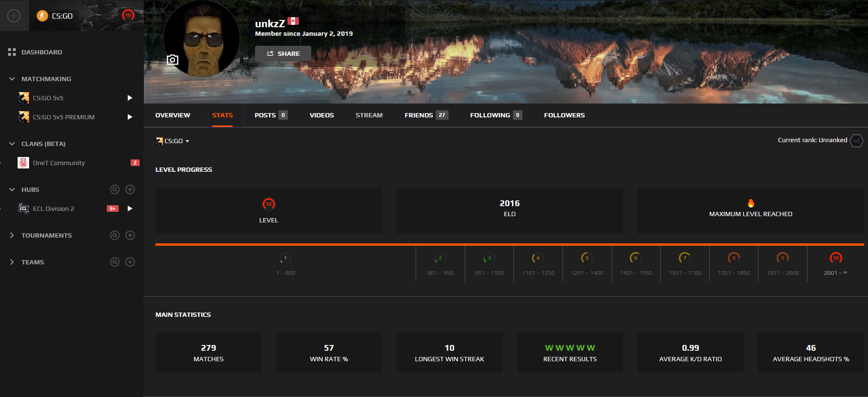
Task: Click the maximum level flame icon
Action: [x=751, y=203]
